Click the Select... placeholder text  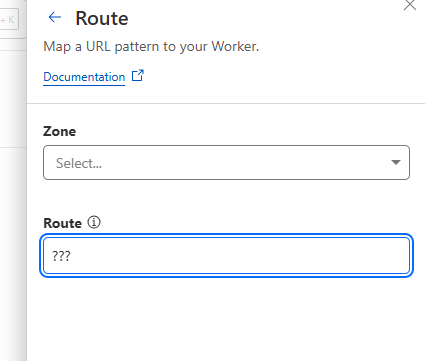coord(79,163)
